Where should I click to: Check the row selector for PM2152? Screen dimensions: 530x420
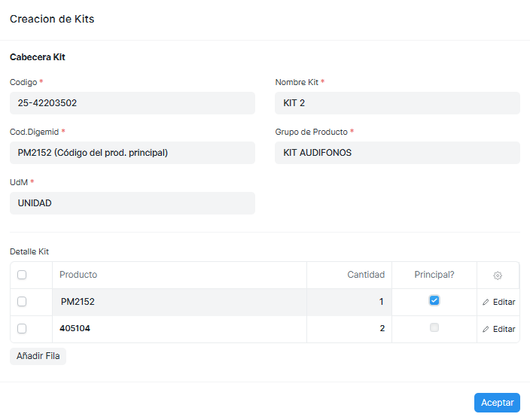coord(22,302)
